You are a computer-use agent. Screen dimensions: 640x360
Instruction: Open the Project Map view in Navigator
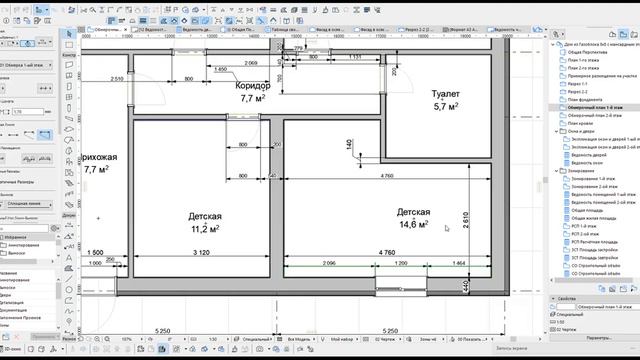click(x=612, y=34)
